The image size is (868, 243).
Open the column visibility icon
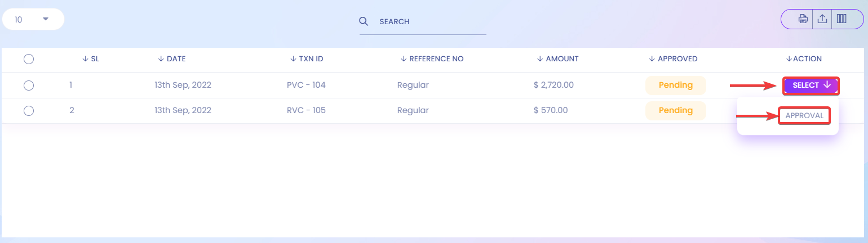(842, 19)
